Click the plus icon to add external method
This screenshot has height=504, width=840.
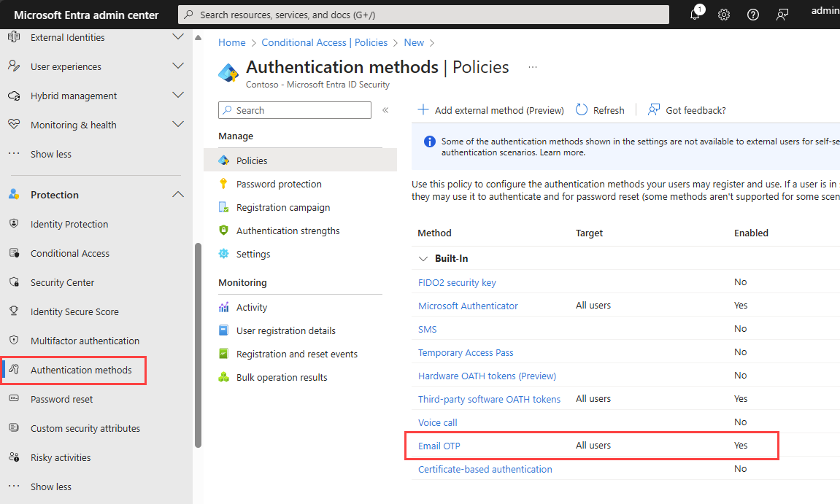coord(423,110)
